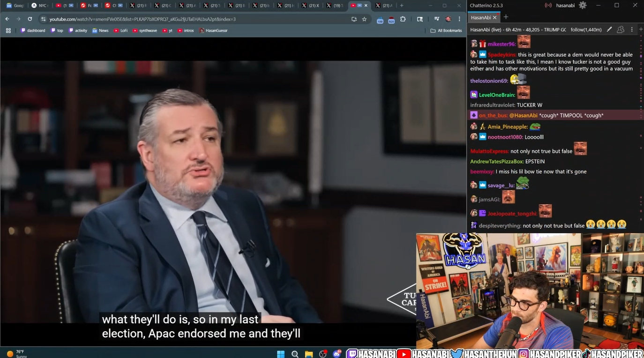This screenshot has width=644, height=358.
Task: Click the username nootnoot1080 in chat
Action: 505,137
